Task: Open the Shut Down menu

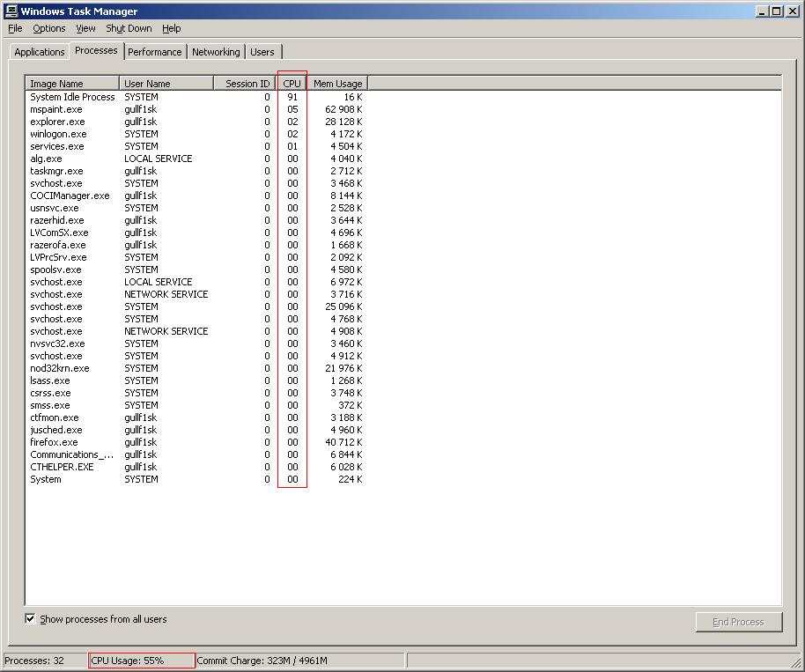Action: click(129, 28)
